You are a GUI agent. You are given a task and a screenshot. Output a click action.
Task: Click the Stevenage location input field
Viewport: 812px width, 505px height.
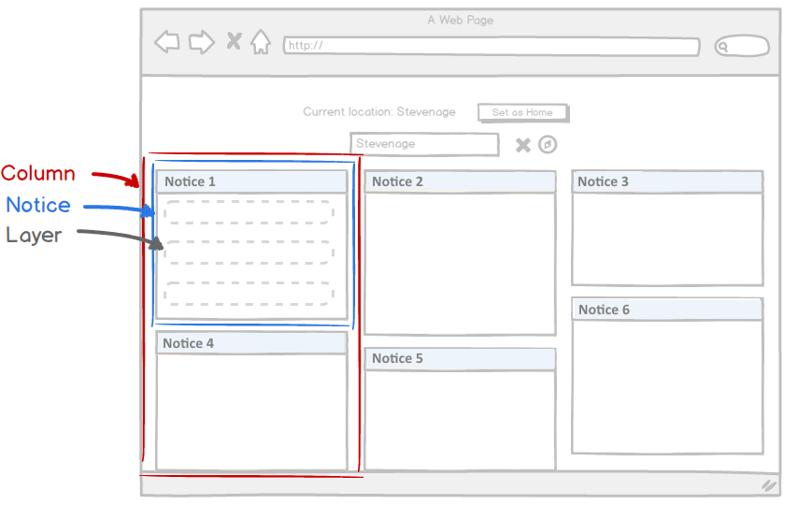(425, 144)
